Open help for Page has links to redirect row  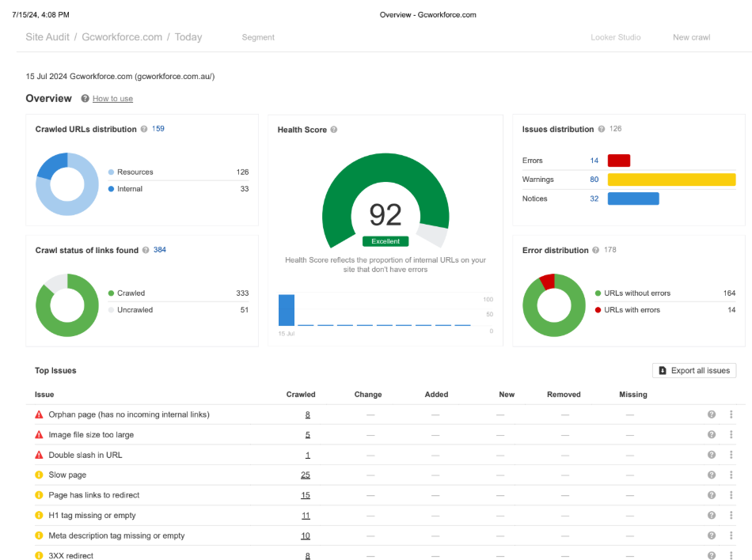(712, 495)
